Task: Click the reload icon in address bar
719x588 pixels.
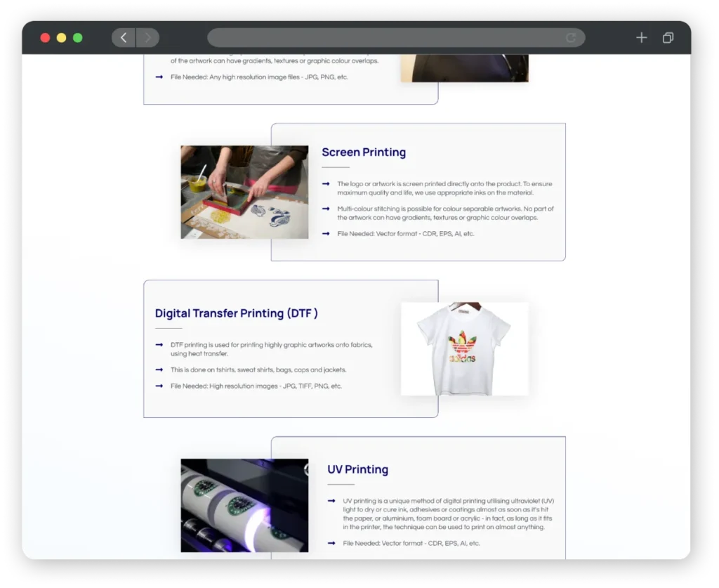Action: click(571, 38)
